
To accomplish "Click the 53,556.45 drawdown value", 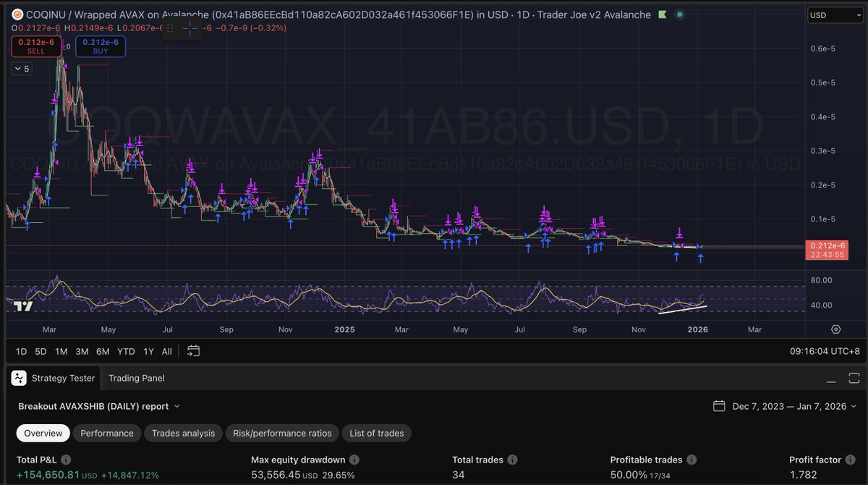I will 275,475.
